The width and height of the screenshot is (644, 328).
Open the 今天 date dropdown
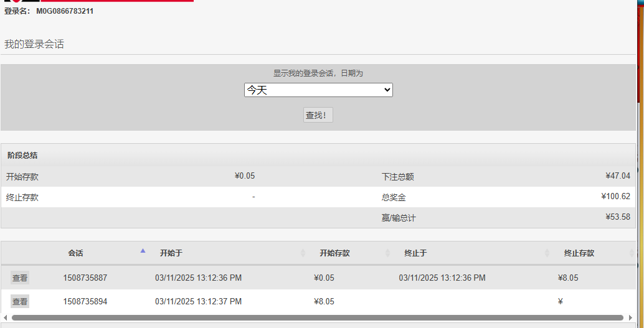(318, 90)
